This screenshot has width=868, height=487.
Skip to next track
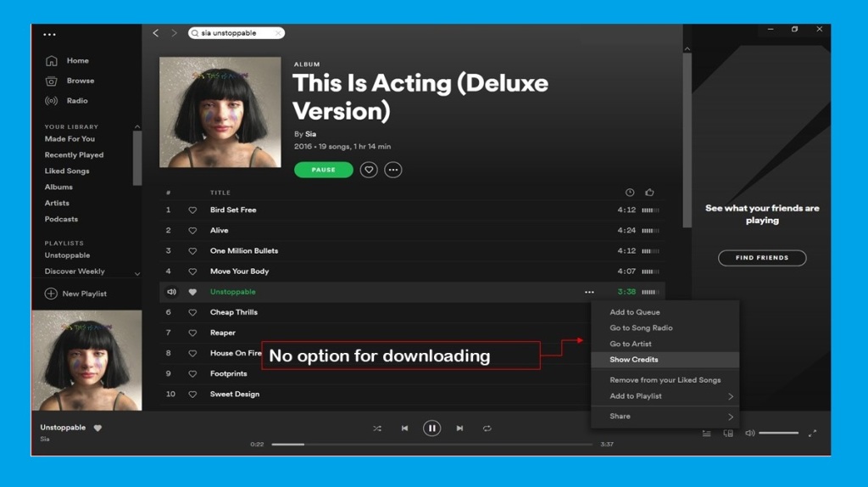click(459, 428)
